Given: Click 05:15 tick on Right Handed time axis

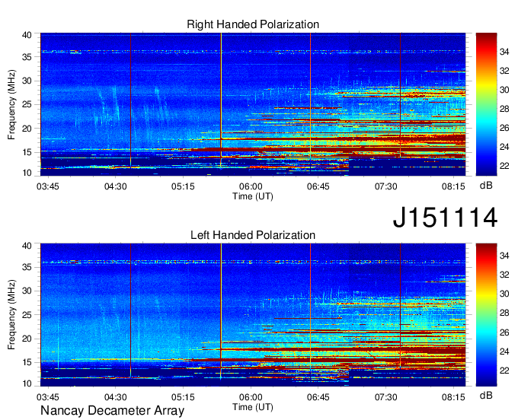Looking at the screenshot, I should pyautogui.click(x=183, y=186).
